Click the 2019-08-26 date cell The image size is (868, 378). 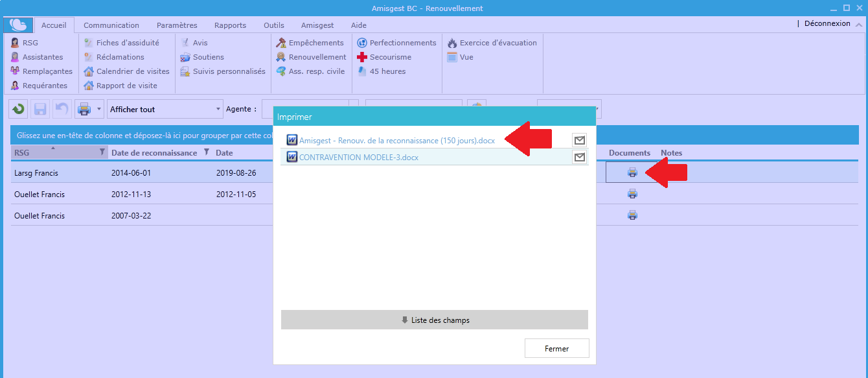236,173
